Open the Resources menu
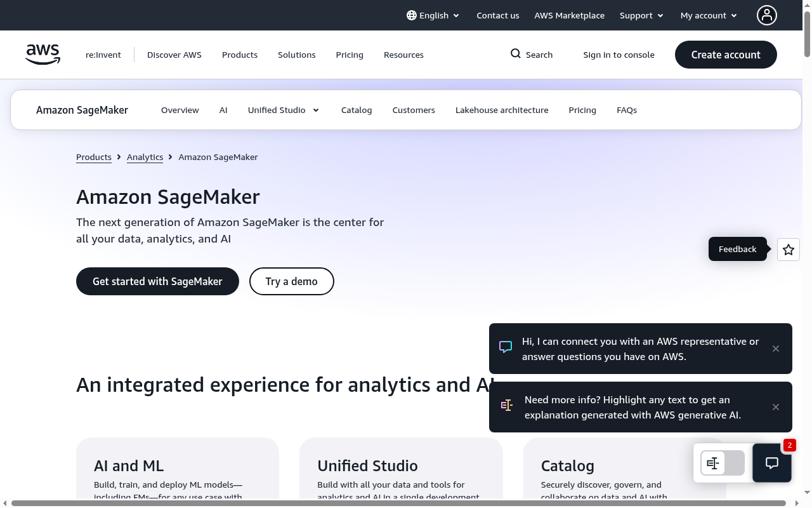812x508 pixels. 403,55
